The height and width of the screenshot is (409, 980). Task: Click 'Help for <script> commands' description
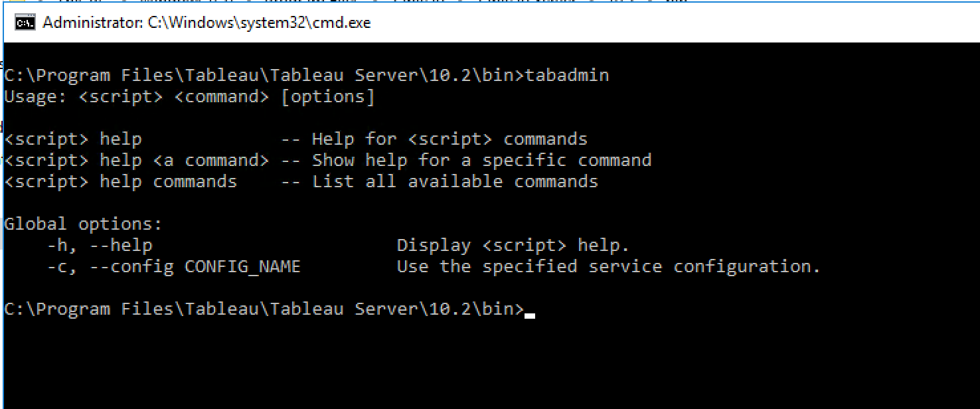(x=449, y=139)
